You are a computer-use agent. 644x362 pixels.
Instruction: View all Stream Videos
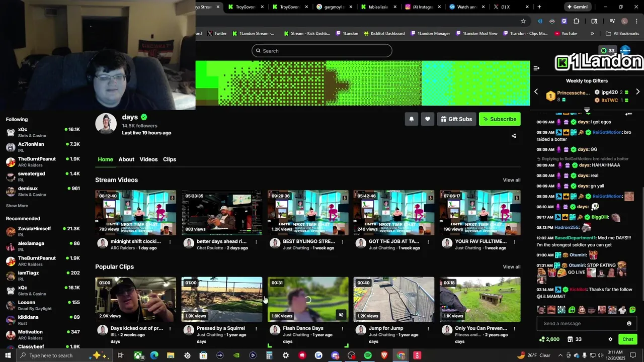[x=512, y=180]
